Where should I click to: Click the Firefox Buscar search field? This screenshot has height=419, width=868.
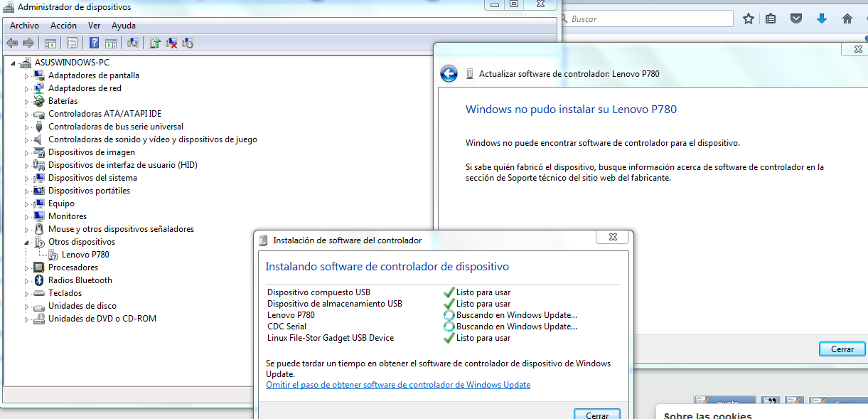pos(647,19)
